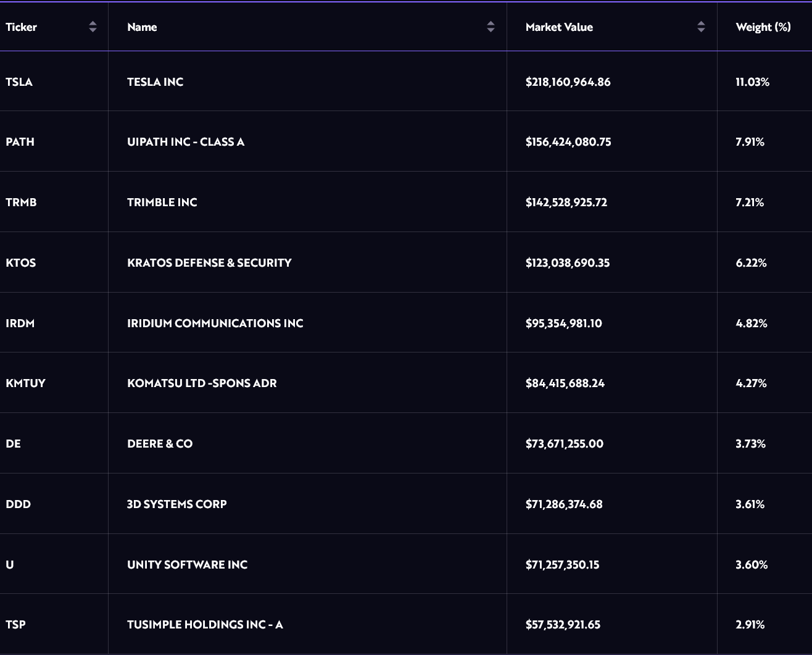Viewport: 812px width, 655px height.
Task: Click KOMATSU LTD -SPONS ADR name
Action: 202,383
